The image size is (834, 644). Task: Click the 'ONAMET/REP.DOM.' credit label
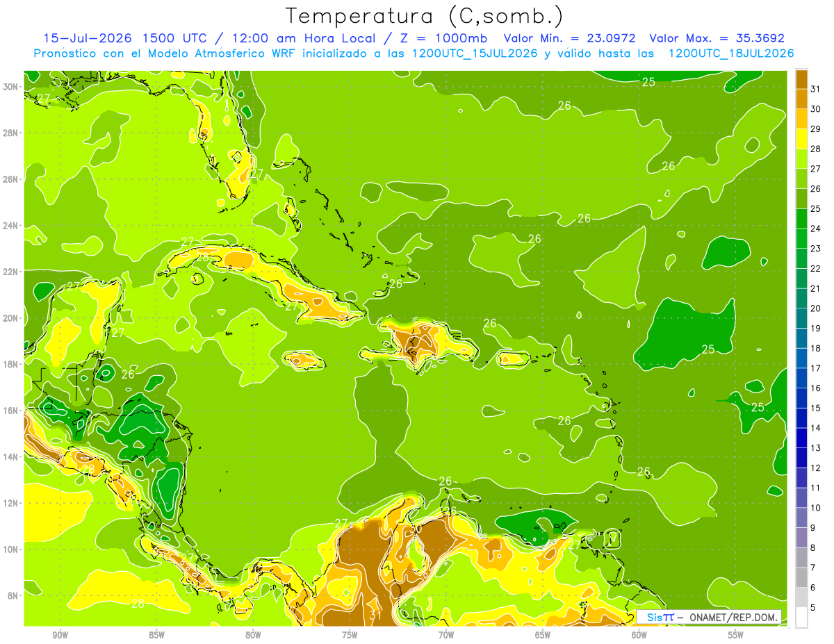734,617
